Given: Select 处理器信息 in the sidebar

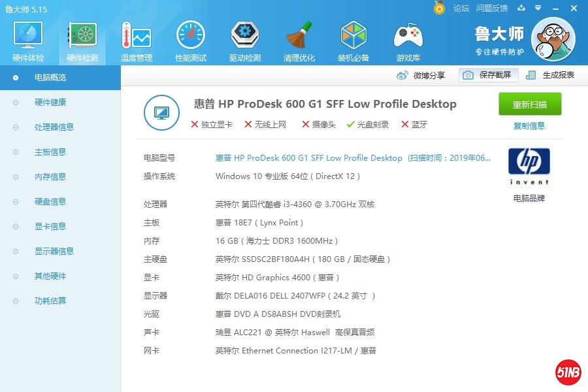Looking at the screenshot, I should point(54,127).
